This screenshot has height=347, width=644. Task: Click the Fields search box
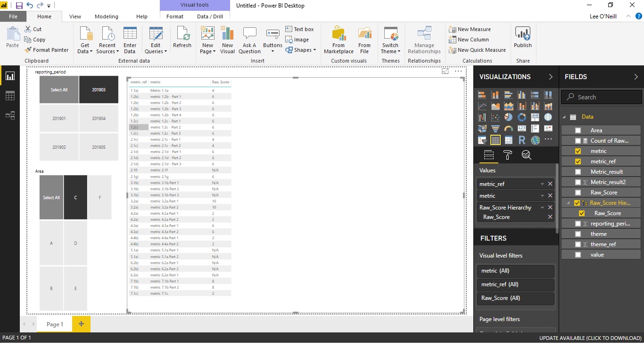click(x=602, y=97)
